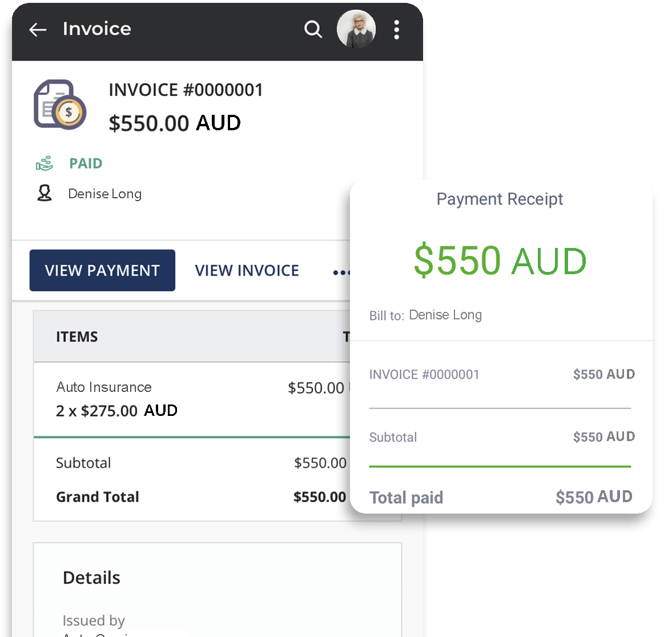Click the paid status hand icon
The width and height of the screenshot is (672, 637).
45,164
